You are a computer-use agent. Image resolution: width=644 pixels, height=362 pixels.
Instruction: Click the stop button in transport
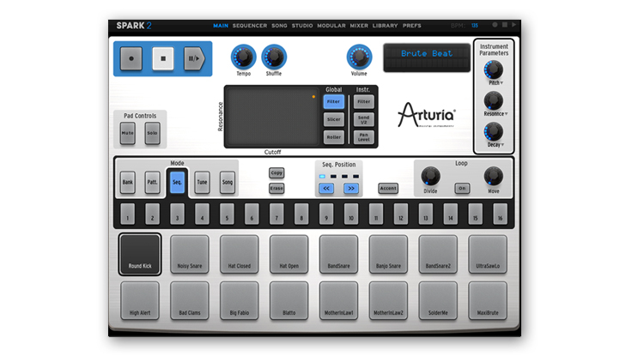click(162, 58)
